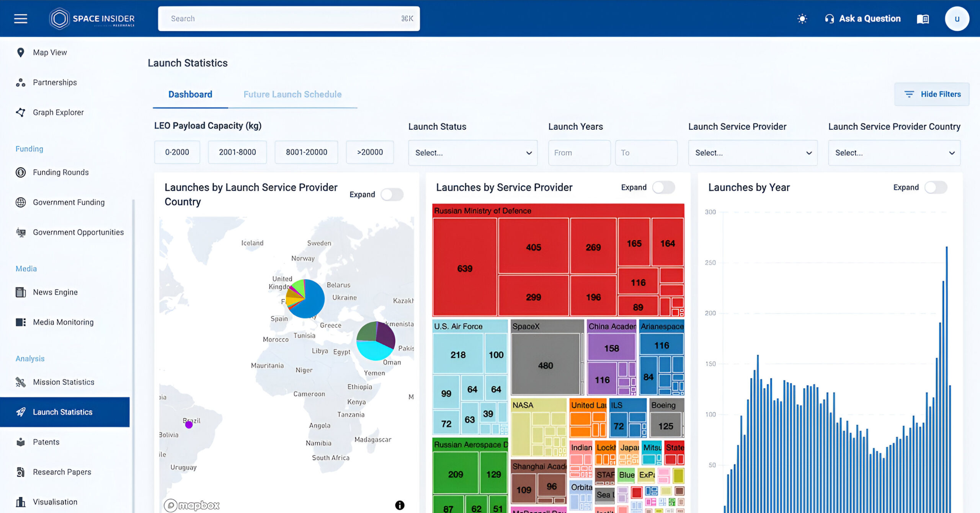Click the China Academy 158 block

tap(611, 347)
